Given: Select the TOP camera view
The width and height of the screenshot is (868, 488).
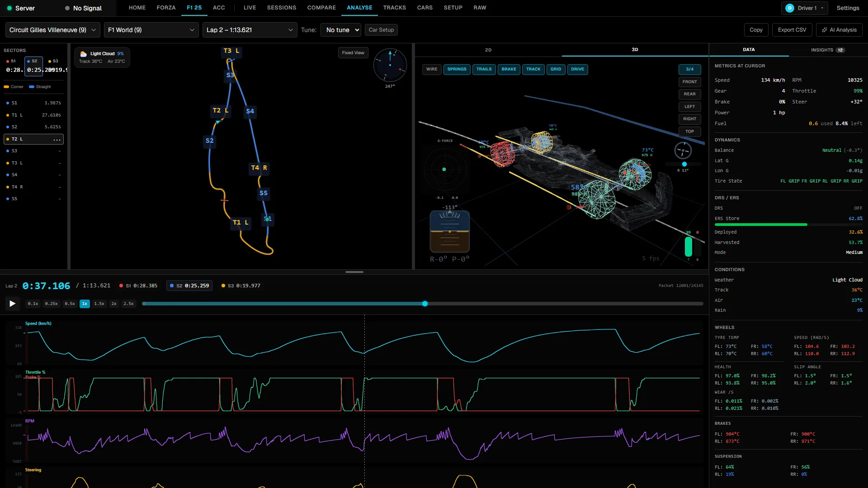Looking at the screenshot, I should click(690, 131).
